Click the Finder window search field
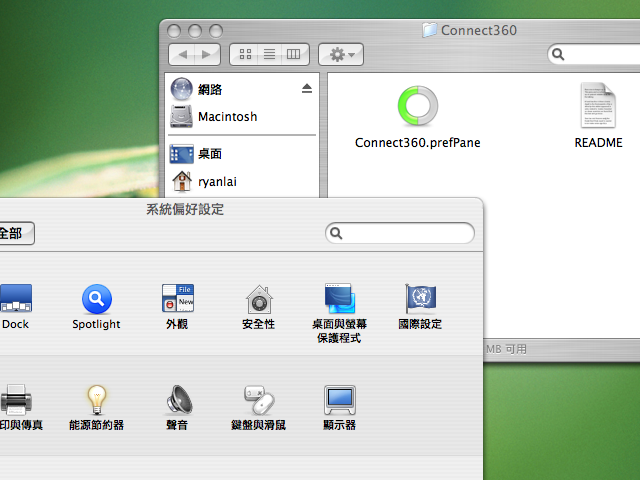640x480 pixels. [594, 54]
